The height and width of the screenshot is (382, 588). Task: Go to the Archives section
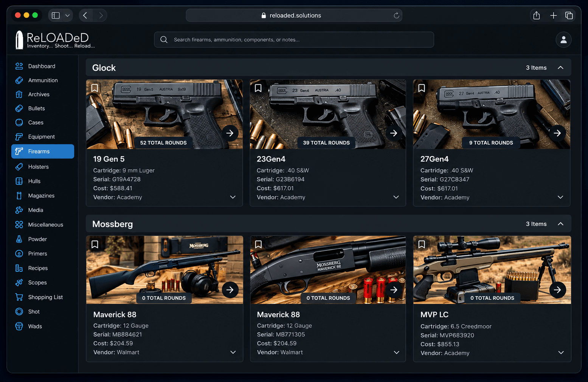click(43, 94)
